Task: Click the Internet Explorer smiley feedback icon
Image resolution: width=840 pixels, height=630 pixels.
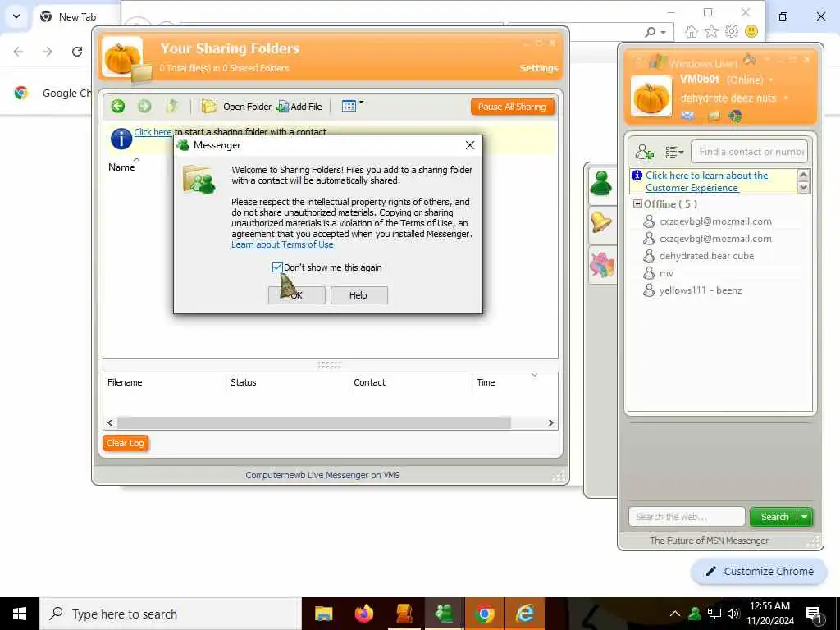Action: 751,32
